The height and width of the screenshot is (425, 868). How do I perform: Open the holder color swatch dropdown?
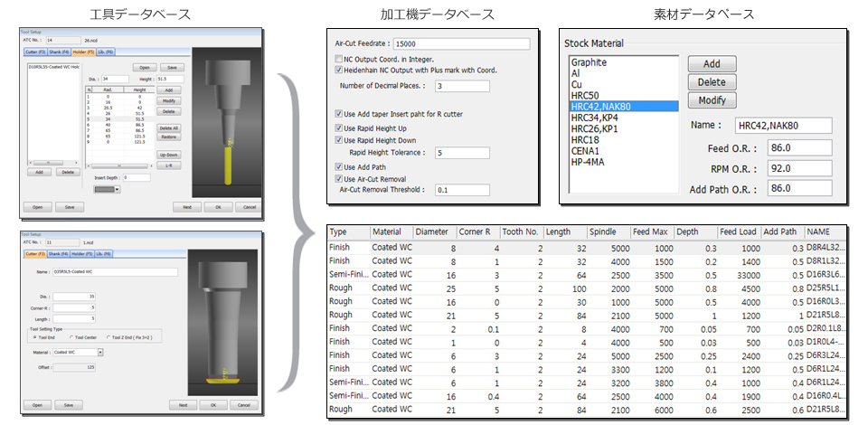tap(107, 188)
